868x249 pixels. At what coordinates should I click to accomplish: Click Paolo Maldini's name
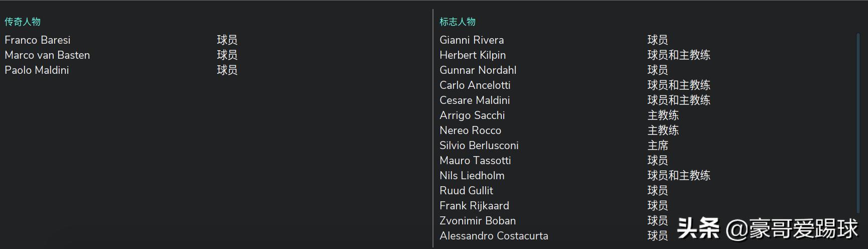point(37,70)
